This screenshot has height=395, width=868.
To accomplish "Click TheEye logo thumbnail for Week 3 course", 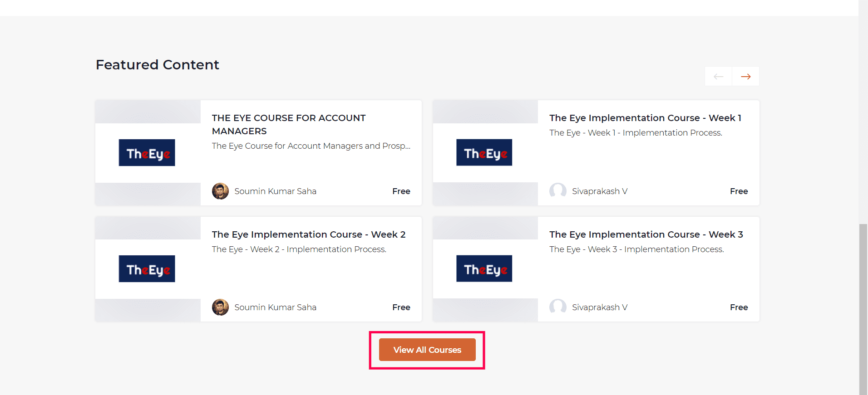I will pyautogui.click(x=484, y=269).
